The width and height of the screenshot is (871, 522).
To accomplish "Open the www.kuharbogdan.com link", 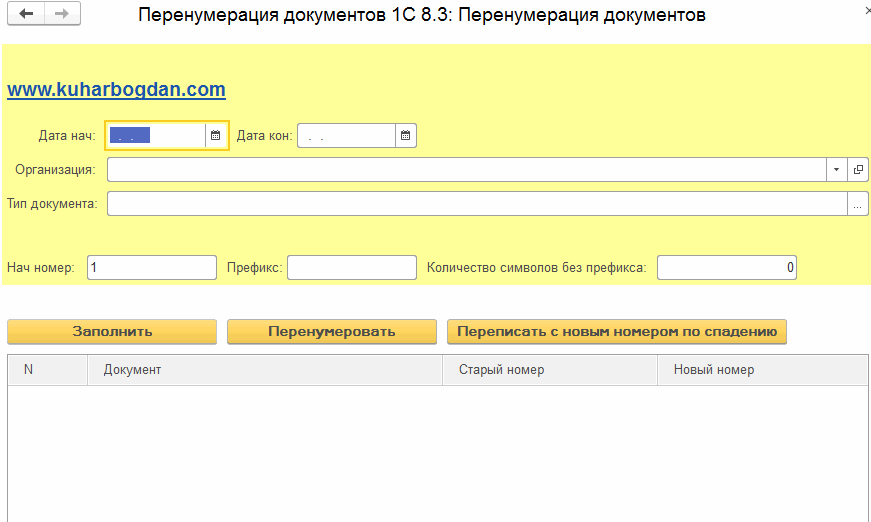I will point(116,90).
